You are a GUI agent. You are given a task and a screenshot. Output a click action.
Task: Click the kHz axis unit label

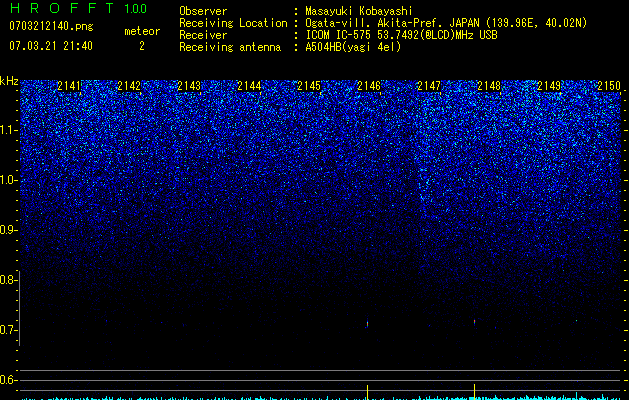coord(9,81)
